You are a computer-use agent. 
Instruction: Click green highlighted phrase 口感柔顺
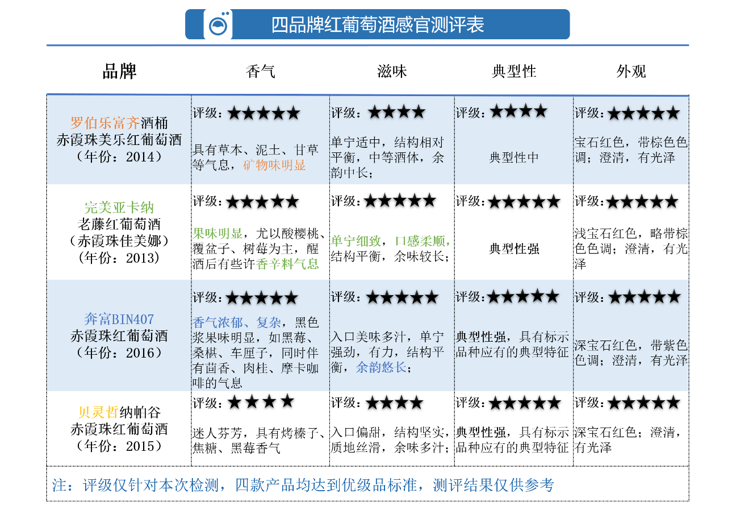[x=419, y=241]
